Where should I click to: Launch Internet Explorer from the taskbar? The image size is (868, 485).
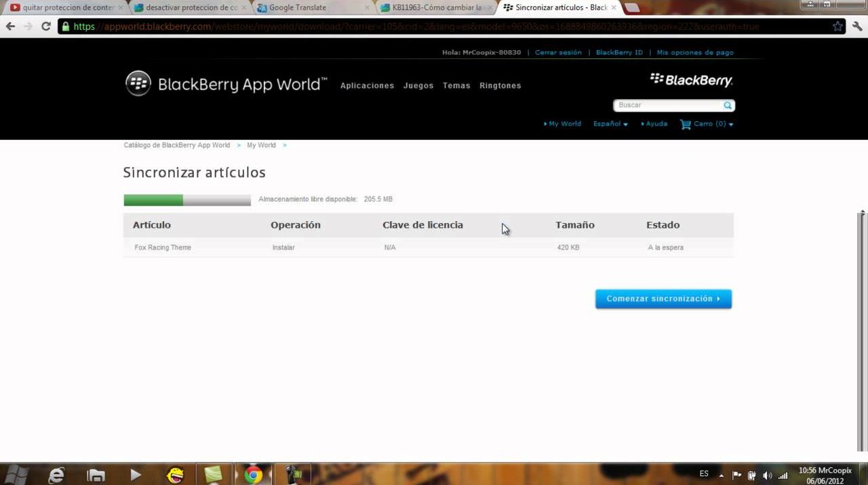click(56, 475)
